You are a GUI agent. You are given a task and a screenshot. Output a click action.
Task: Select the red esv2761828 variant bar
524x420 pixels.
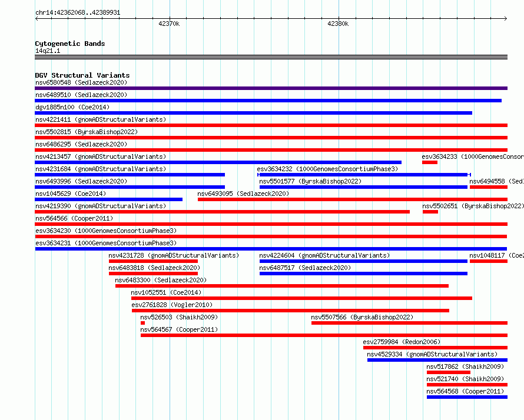(x=290, y=311)
